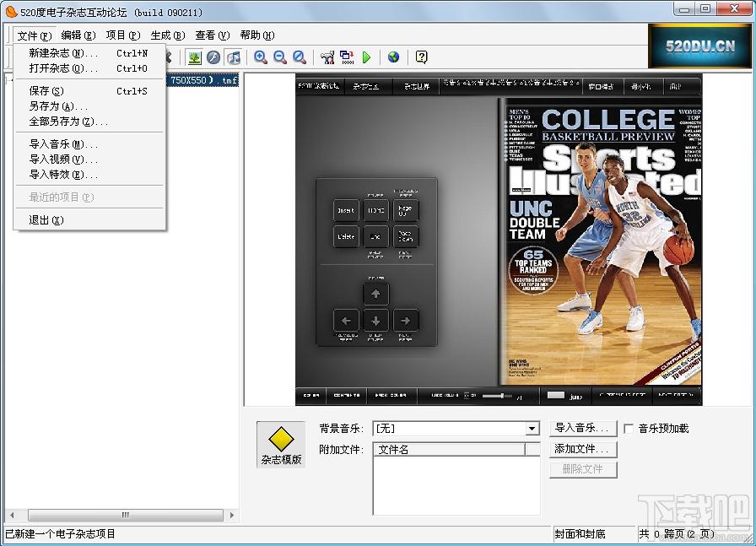Click the 520DU.CN logo banner

[x=700, y=46]
